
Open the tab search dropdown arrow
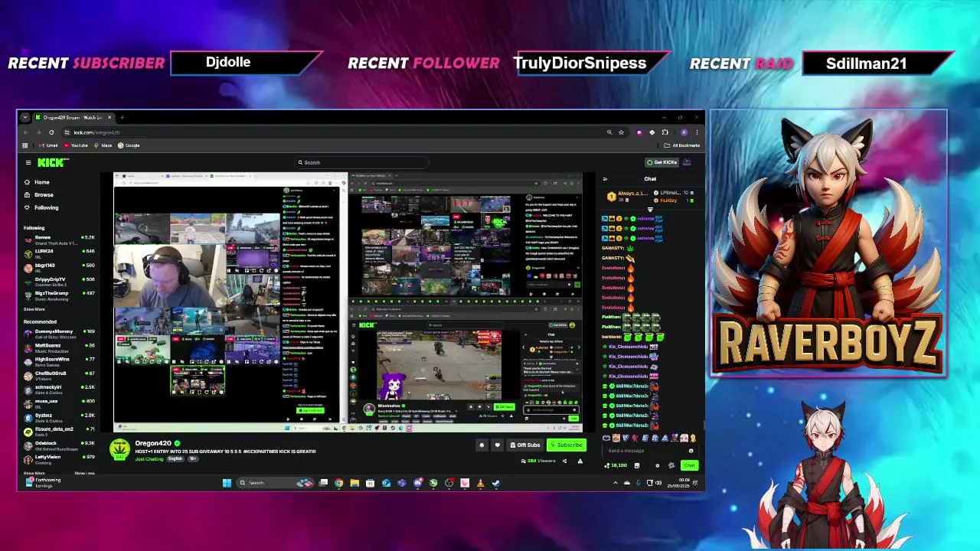25,117
